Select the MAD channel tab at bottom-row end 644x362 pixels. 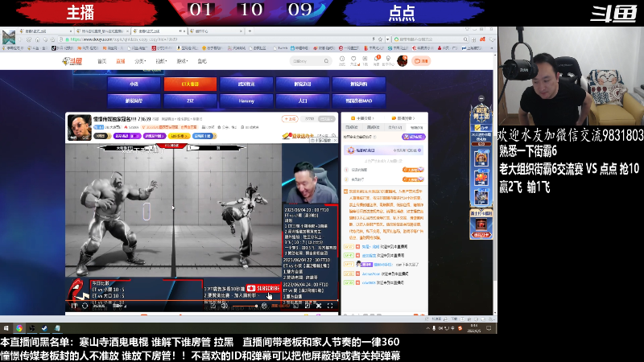359,101
